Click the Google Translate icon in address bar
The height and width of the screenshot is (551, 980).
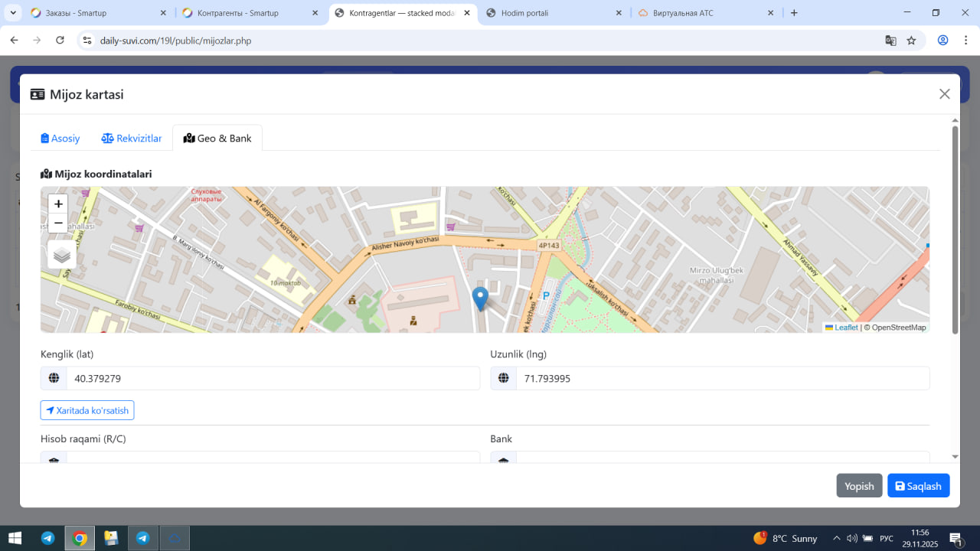pos(890,41)
